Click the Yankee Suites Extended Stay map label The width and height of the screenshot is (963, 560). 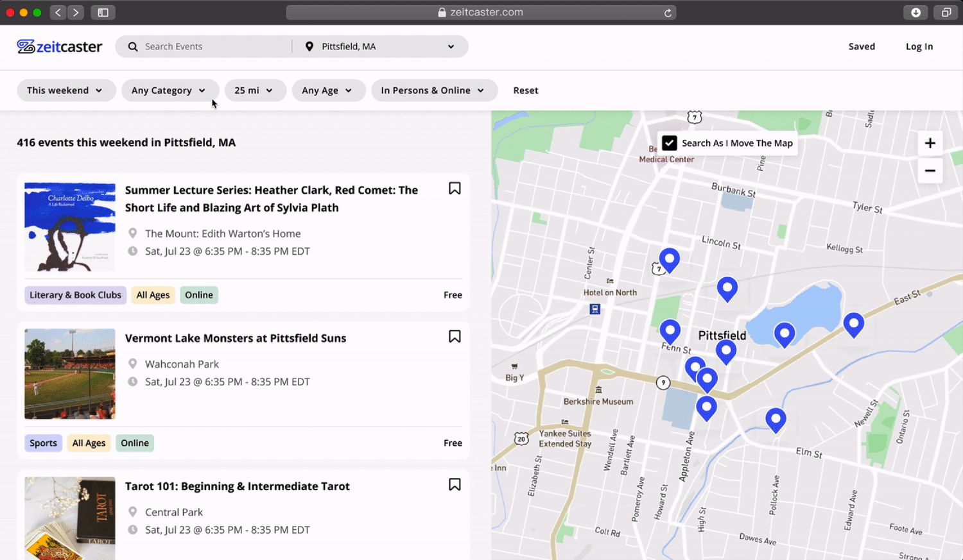pyautogui.click(x=565, y=439)
